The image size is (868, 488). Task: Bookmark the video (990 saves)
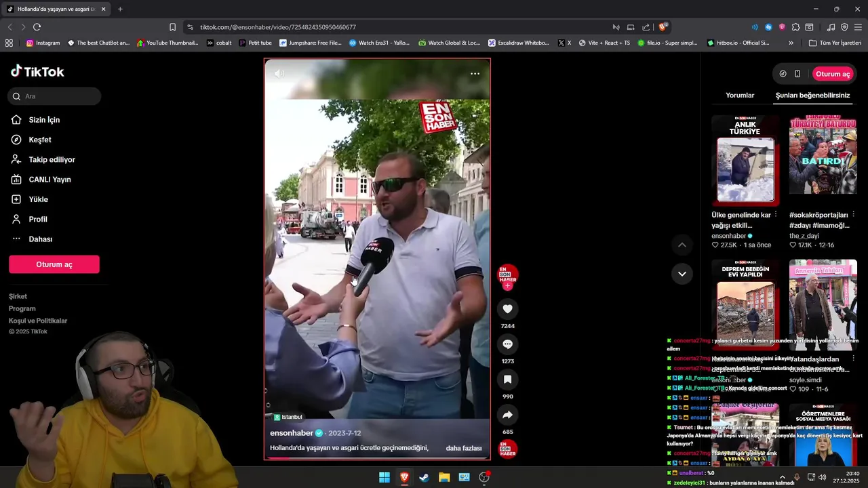pyautogui.click(x=507, y=380)
